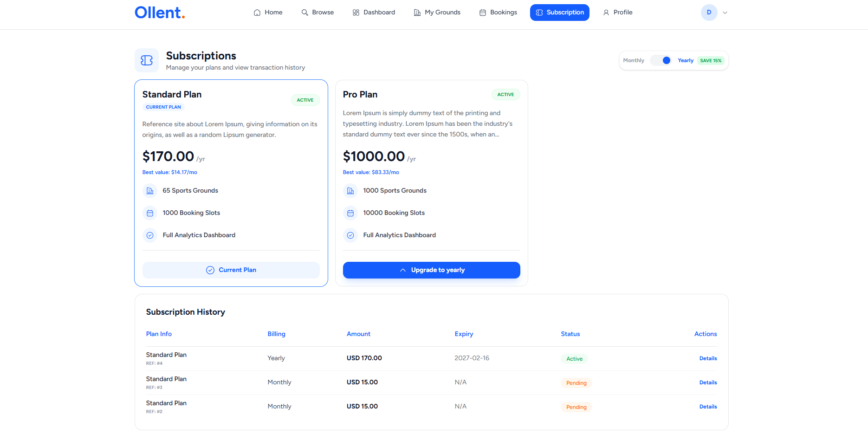Click booking slots calendar icon in Standard Plan
This screenshot has height=434, width=868.
tap(150, 213)
